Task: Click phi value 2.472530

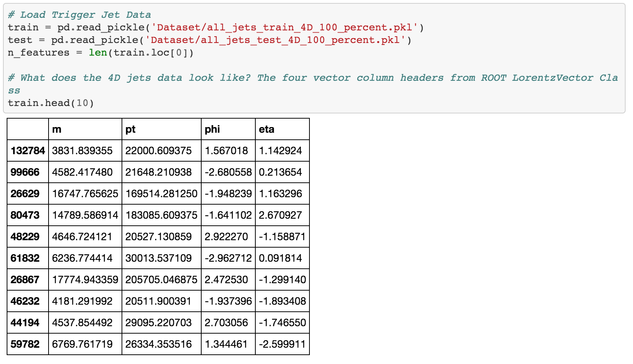Action: 226,279
